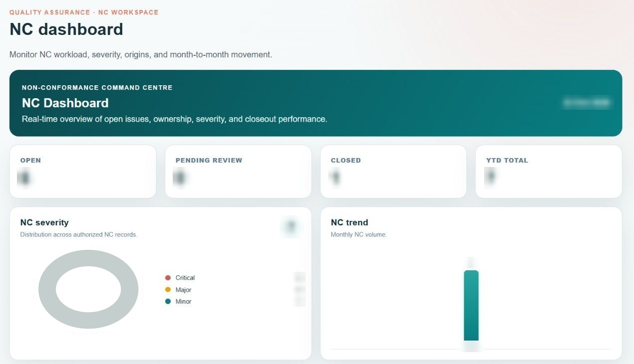Click the Monthly NC volume subtitle
Image resolution: width=634 pixels, height=364 pixels.
pyautogui.click(x=359, y=235)
